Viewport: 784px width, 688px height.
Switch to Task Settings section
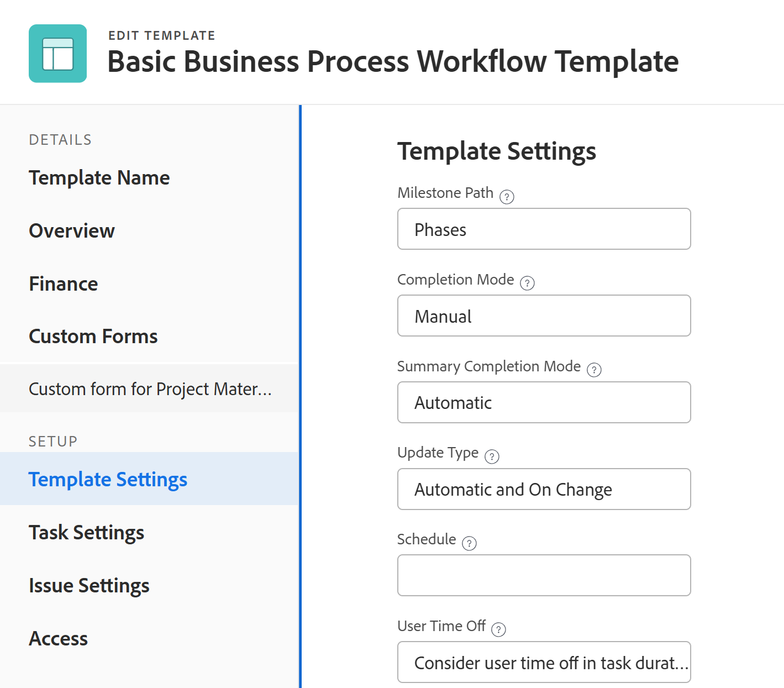[86, 532]
